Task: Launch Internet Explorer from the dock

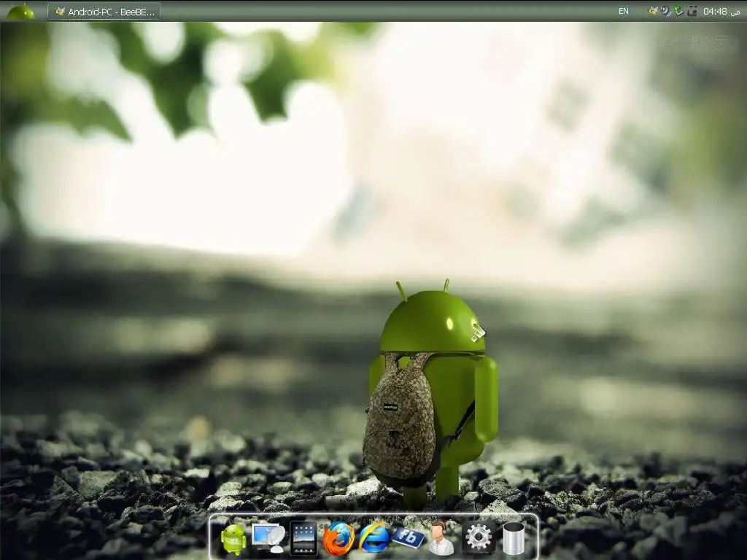Action: pyautogui.click(x=373, y=538)
